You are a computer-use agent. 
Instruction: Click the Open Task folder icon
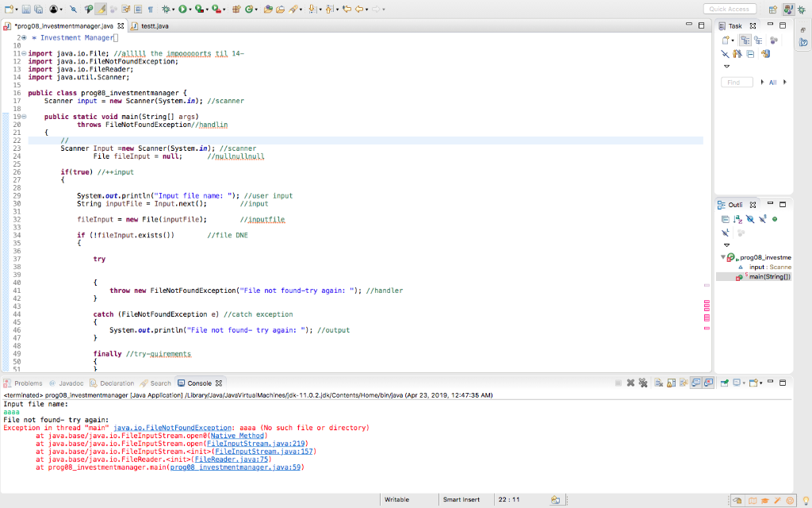pyautogui.click(x=280, y=10)
